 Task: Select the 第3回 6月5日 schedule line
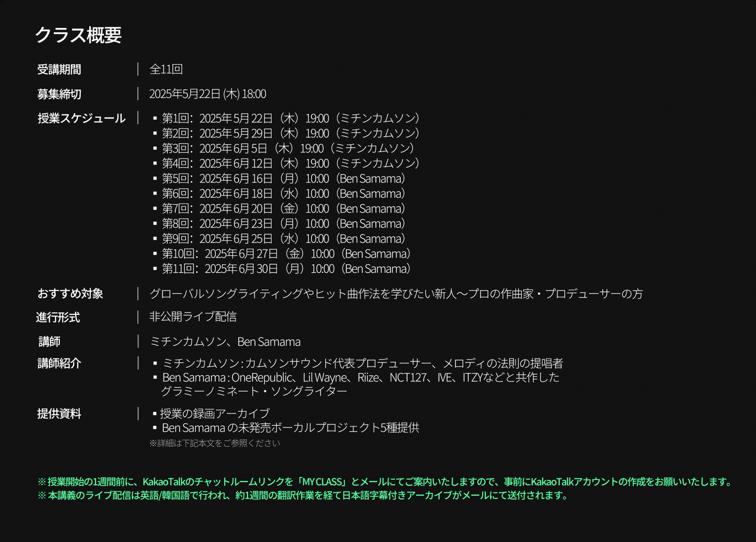point(287,148)
